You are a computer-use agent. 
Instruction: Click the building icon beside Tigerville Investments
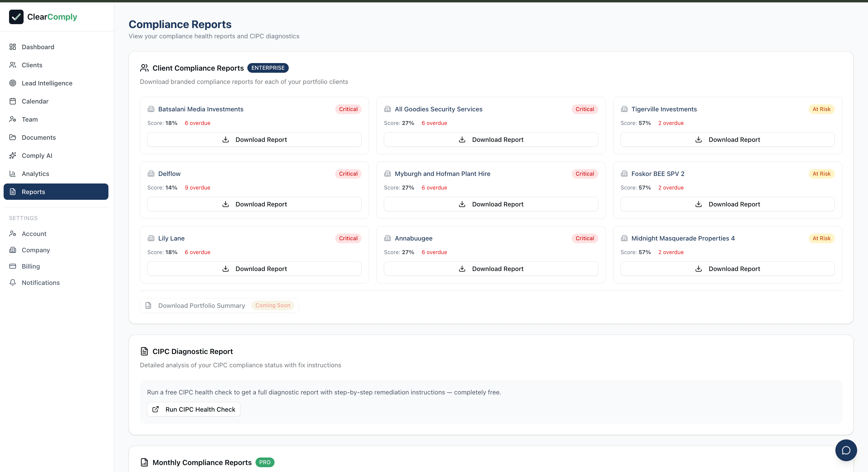[x=624, y=109]
